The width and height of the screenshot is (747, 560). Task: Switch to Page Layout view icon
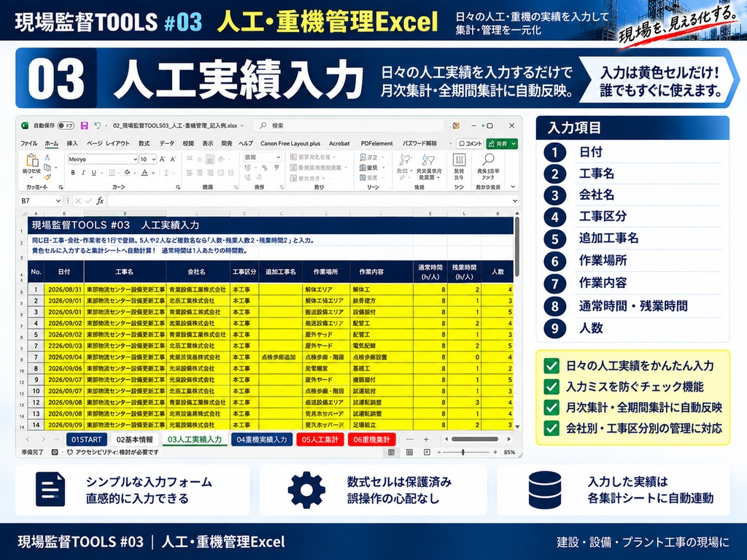[409, 452]
